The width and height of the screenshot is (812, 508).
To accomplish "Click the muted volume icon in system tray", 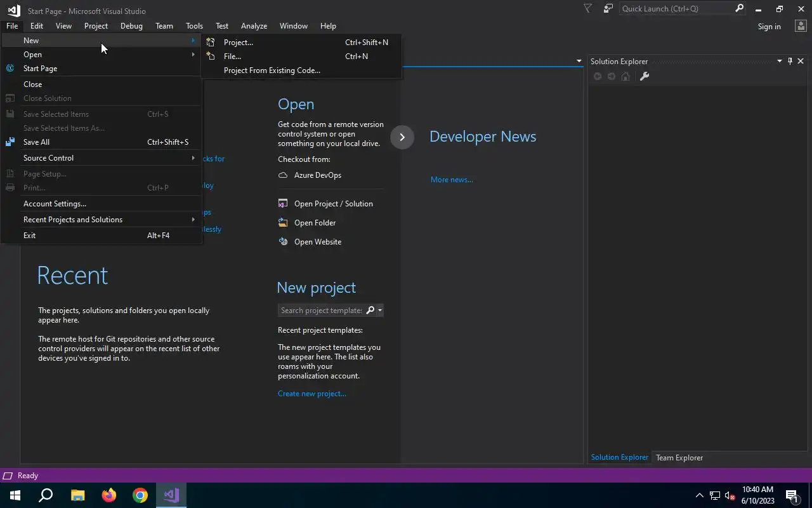I will pos(730,495).
